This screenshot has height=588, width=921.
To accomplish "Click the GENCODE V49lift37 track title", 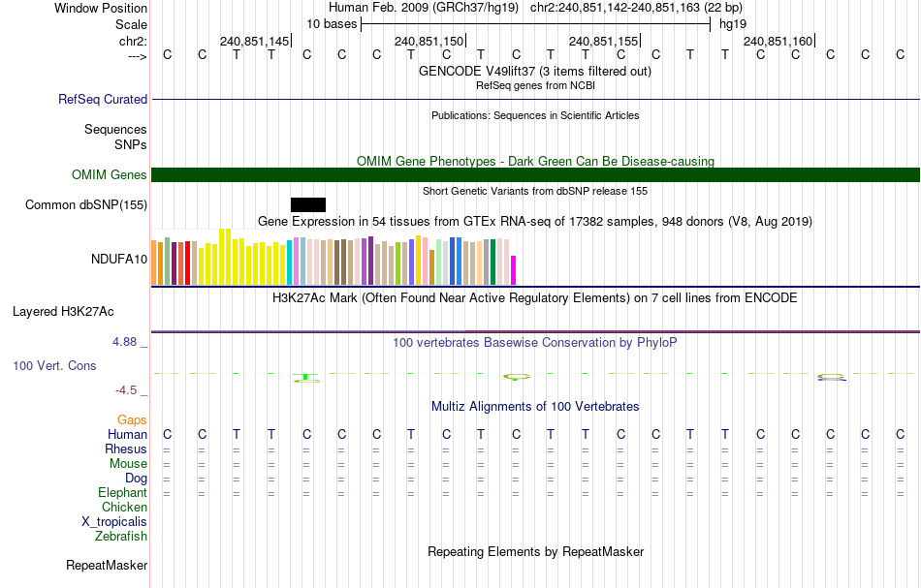I will (535, 71).
